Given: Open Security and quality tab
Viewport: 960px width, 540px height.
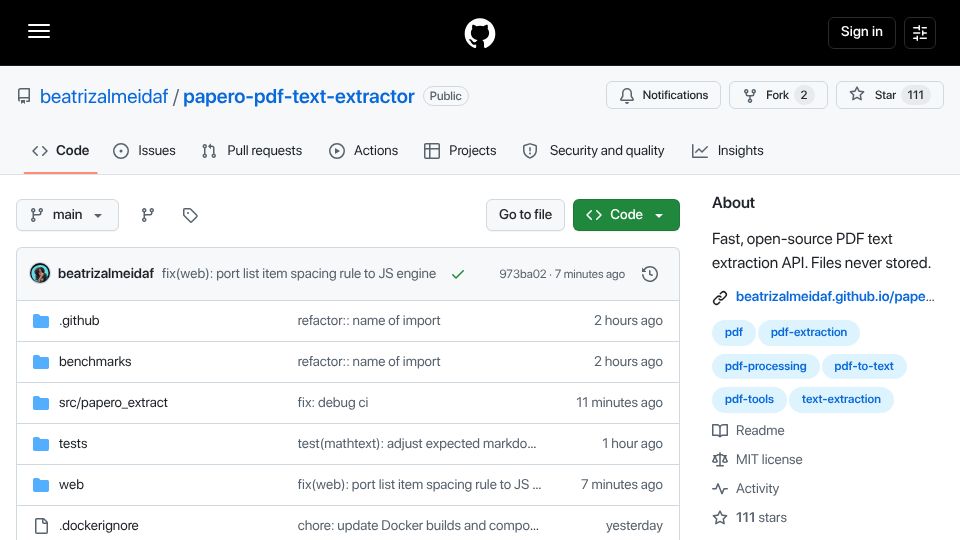Looking at the screenshot, I should 593,151.
